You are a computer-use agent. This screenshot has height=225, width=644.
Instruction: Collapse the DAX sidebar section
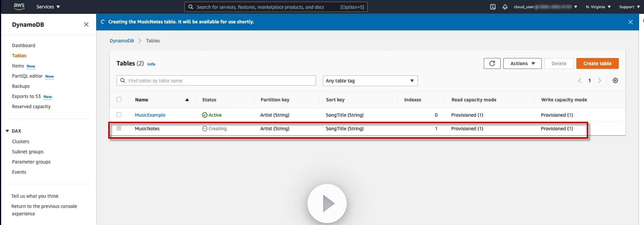[x=7, y=131]
